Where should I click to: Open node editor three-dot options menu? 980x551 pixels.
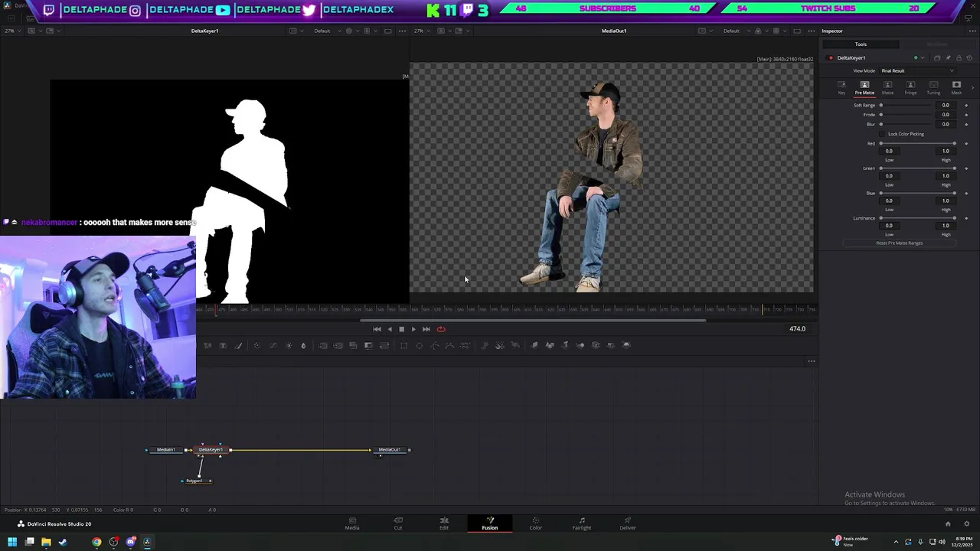coord(812,361)
